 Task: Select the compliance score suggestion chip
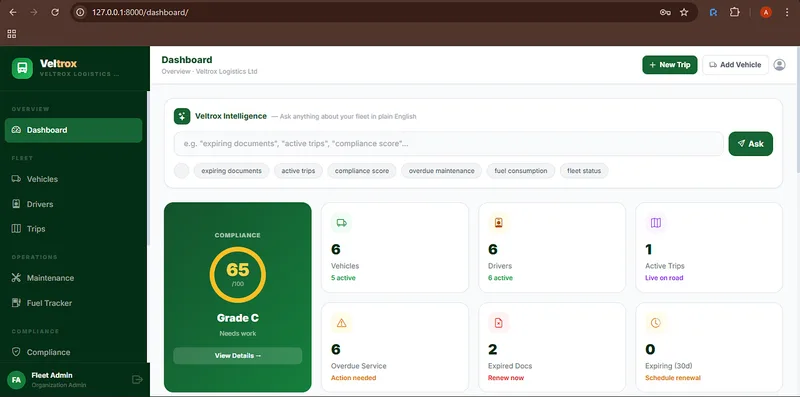[362, 171]
